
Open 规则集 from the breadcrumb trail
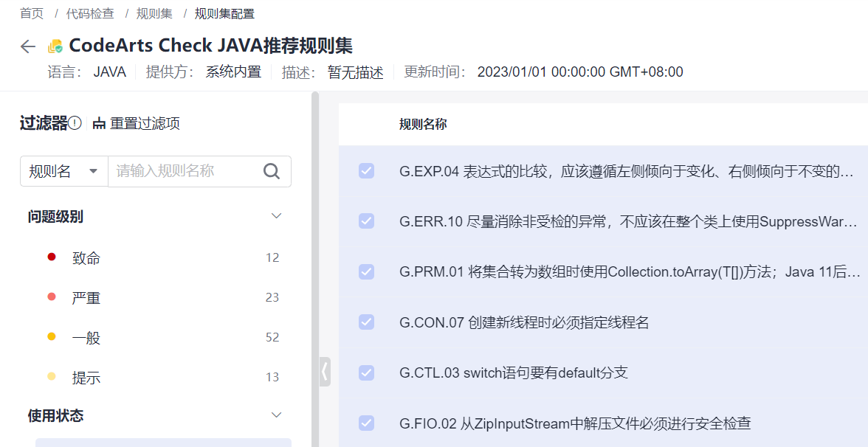tap(154, 13)
